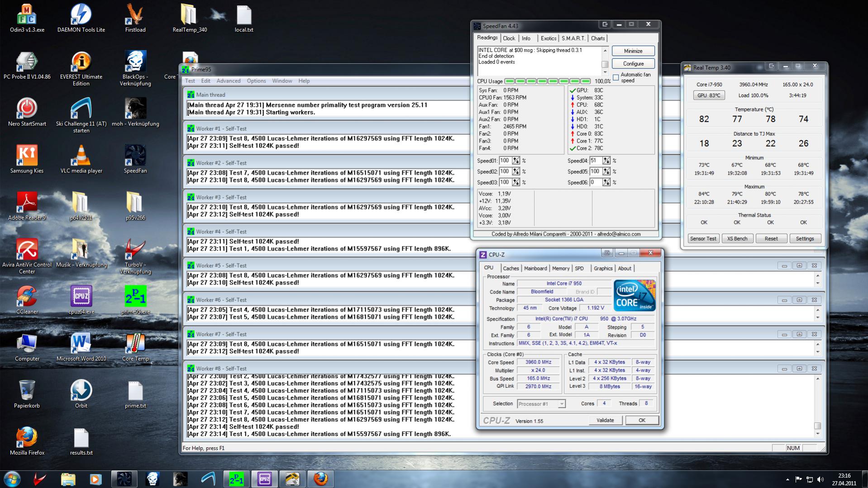Launch Ski Challenge 11 (AT) starten icon

81,115
